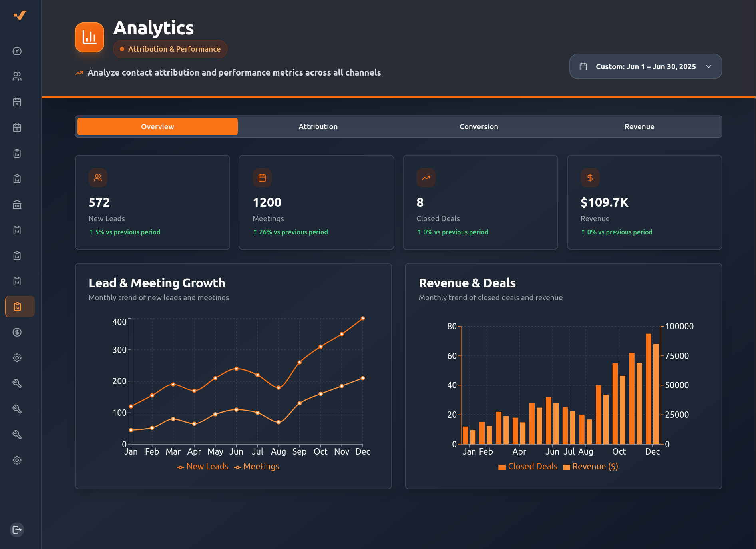Click the orange Analytics bar-chart header icon
756x549 pixels.
(x=90, y=37)
